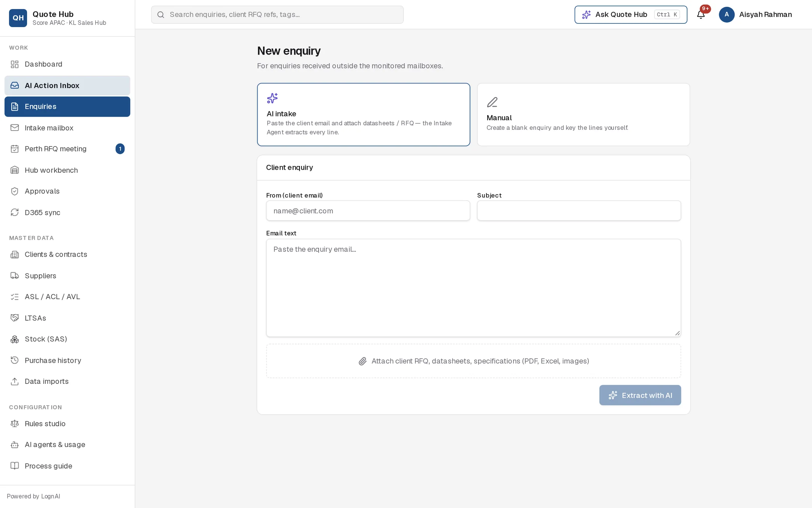Image resolution: width=812 pixels, height=508 pixels.
Task: Click the Rules studio scales icon
Action: pos(15,424)
